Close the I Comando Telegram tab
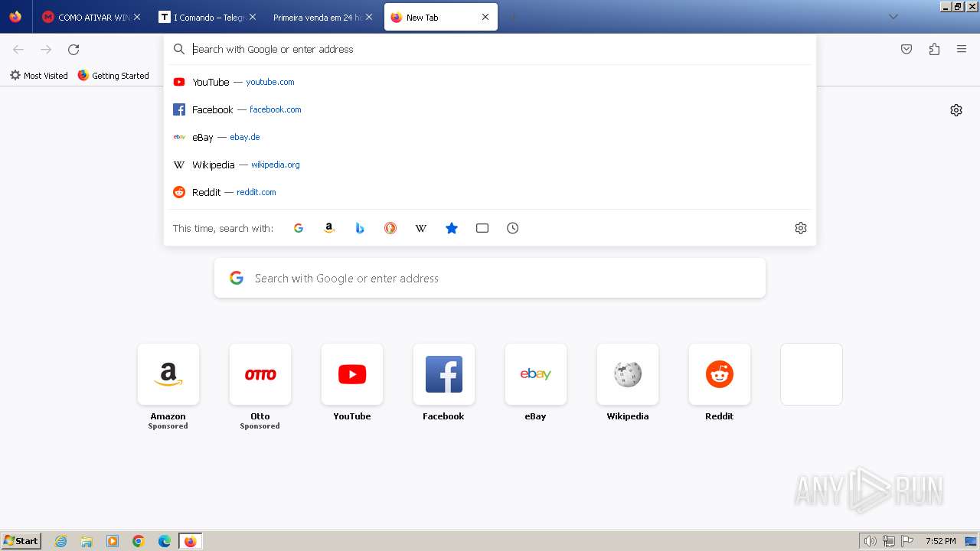Viewport: 980px width, 551px height. (253, 17)
